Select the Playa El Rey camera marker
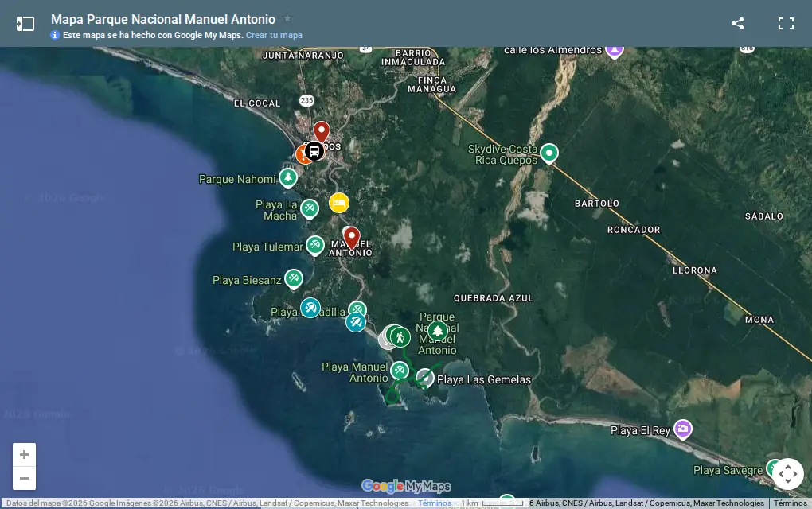Image resolution: width=812 pixels, height=509 pixels. tap(683, 429)
